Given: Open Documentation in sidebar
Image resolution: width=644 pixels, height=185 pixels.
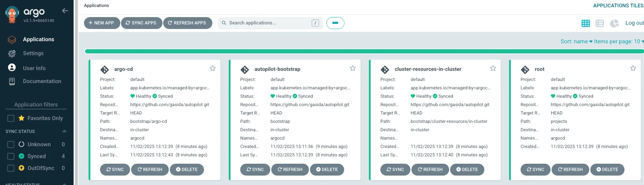Looking at the screenshot, I should 42,81.
